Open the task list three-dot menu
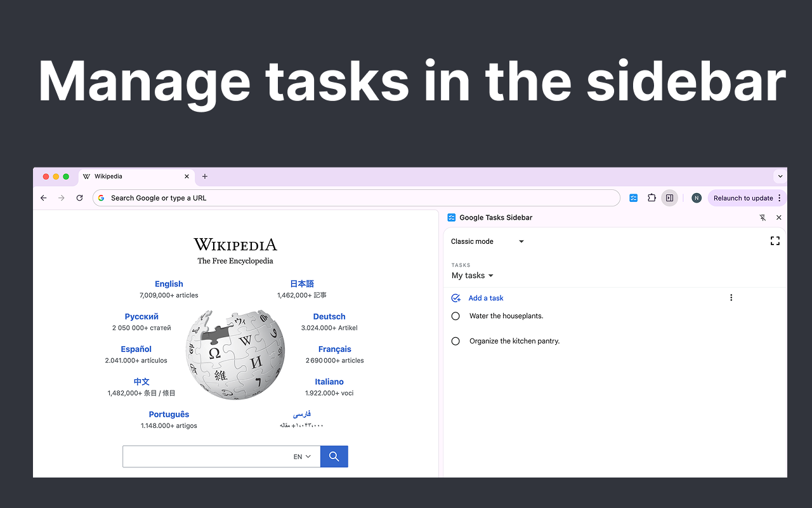The width and height of the screenshot is (812, 508). (731, 298)
